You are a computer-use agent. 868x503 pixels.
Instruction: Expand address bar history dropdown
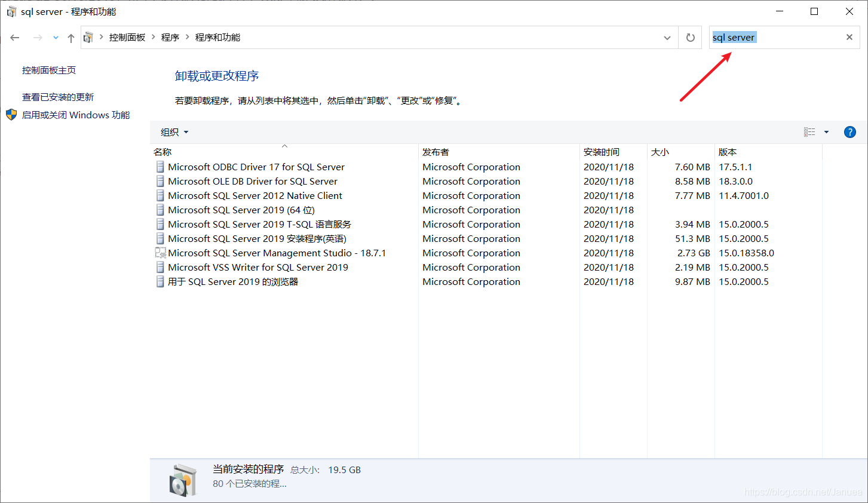pos(667,38)
